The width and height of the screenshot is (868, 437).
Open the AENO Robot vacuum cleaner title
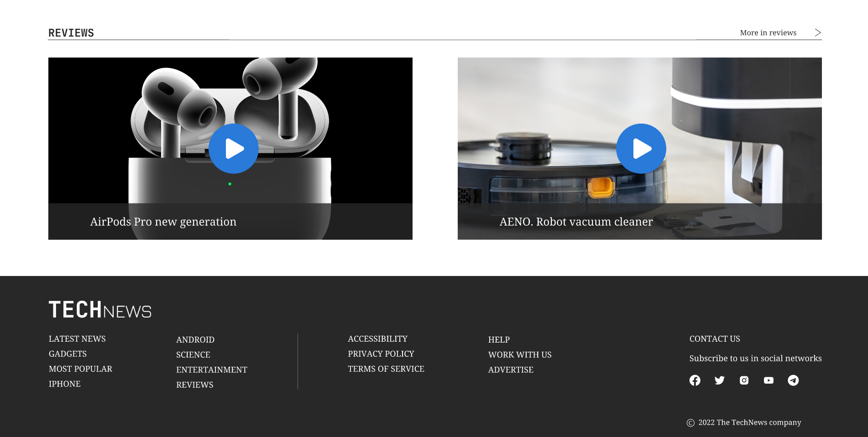pyautogui.click(x=576, y=222)
